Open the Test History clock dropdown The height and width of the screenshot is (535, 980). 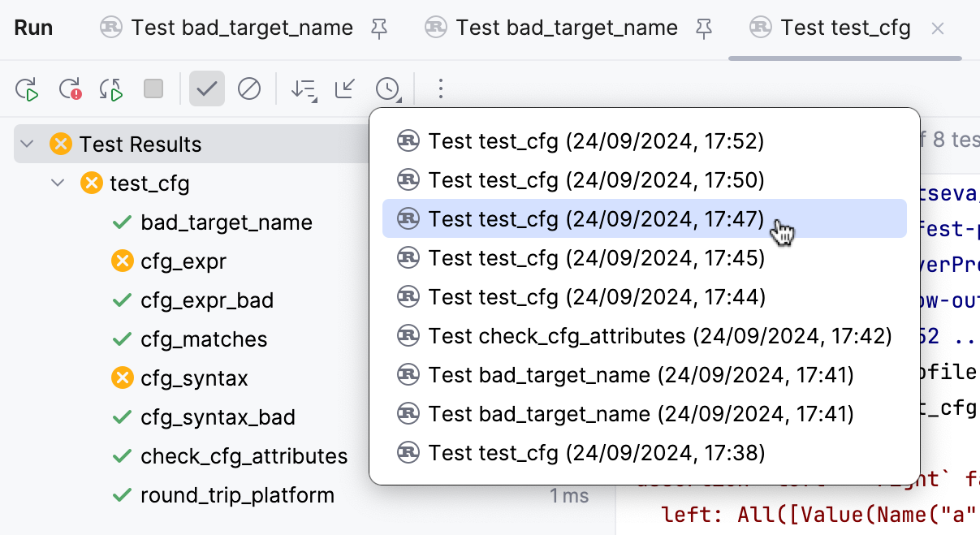click(388, 89)
